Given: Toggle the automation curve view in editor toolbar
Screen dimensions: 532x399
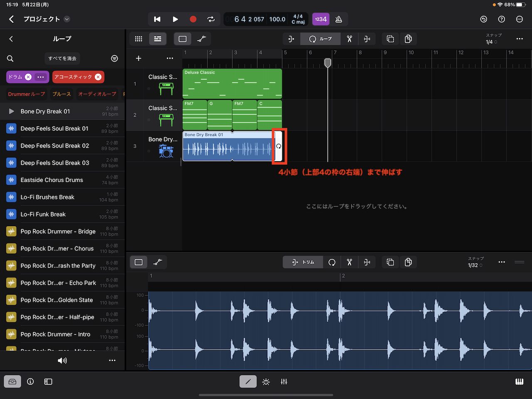Looking at the screenshot, I should click(x=158, y=262).
